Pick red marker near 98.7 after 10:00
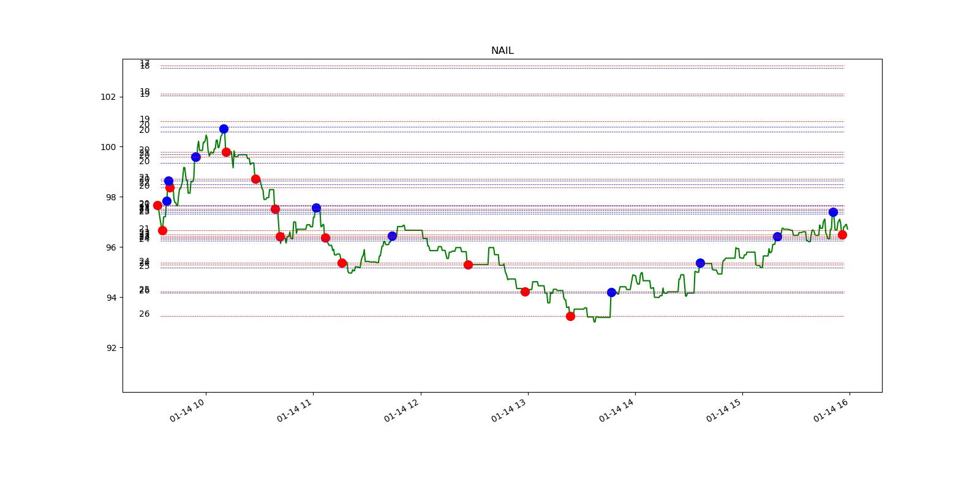The height and width of the screenshot is (490, 980). 255,179
